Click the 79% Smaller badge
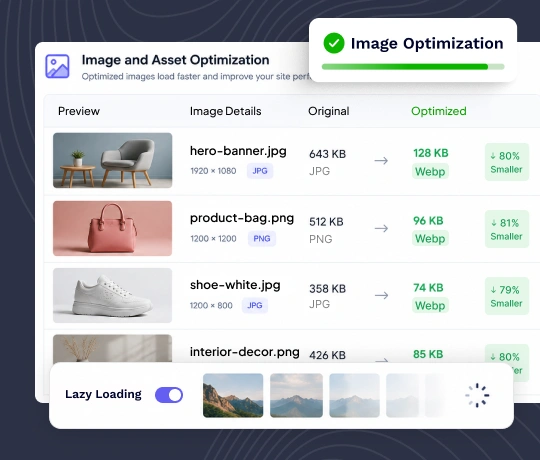Viewport: 540px width, 460px height. 507,296
